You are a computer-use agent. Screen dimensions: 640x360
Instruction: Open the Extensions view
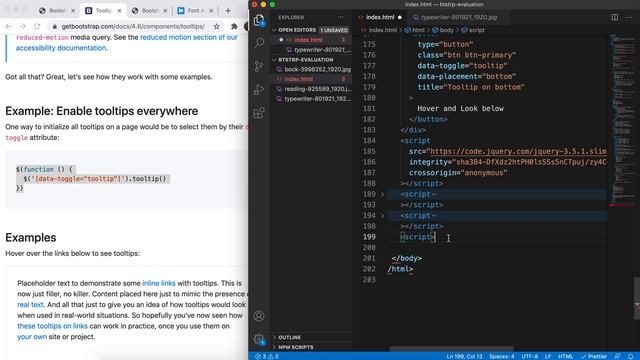point(259,113)
